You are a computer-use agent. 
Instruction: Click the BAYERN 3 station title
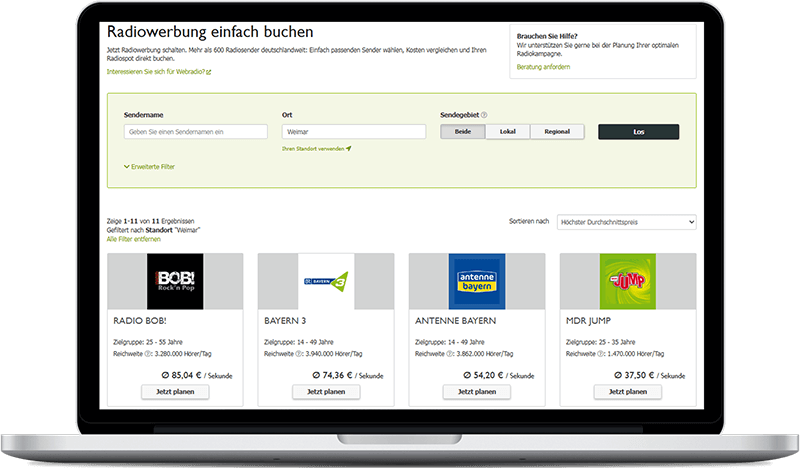pos(285,321)
